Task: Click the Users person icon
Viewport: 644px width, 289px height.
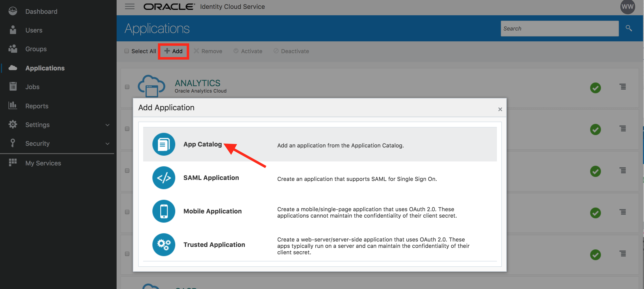Action: click(13, 30)
